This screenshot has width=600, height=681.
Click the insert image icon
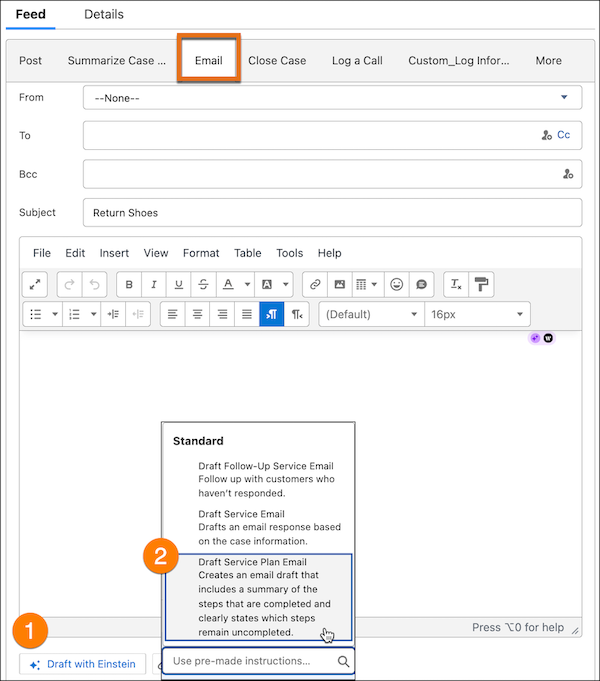click(x=340, y=284)
